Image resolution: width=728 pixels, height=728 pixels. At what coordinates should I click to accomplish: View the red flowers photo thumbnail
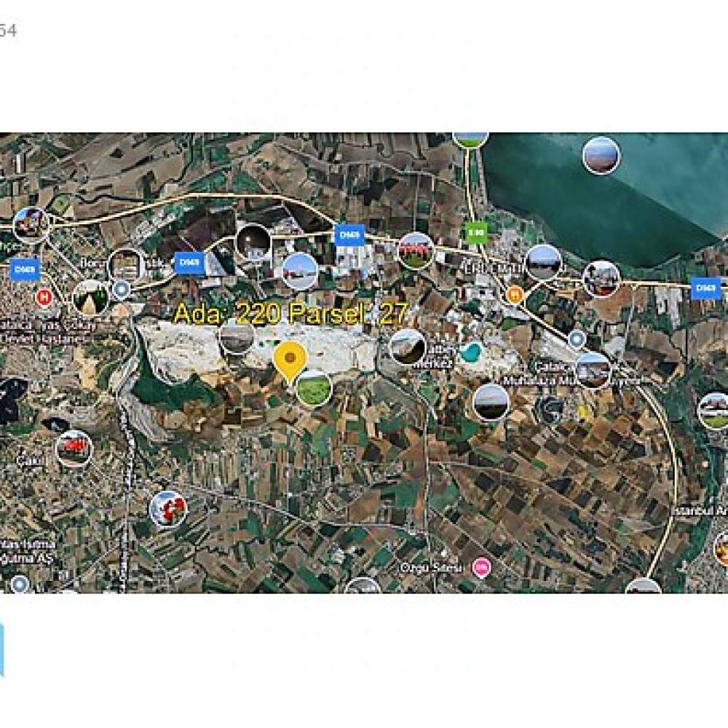point(169,509)
